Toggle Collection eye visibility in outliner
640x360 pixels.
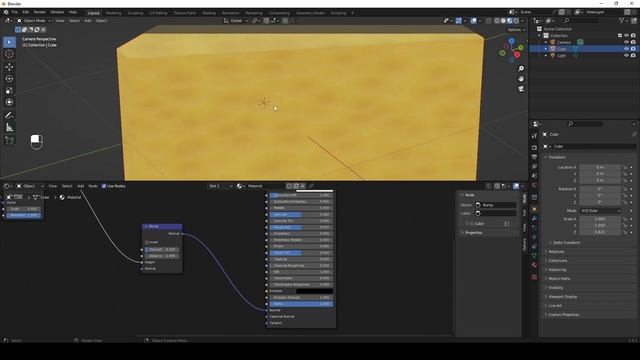point(626,36)
